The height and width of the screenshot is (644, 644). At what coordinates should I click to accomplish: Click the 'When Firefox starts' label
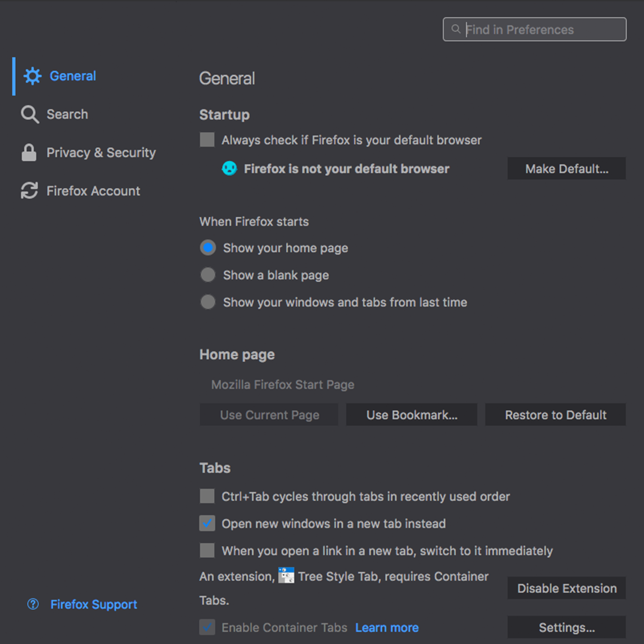[254, 222]
